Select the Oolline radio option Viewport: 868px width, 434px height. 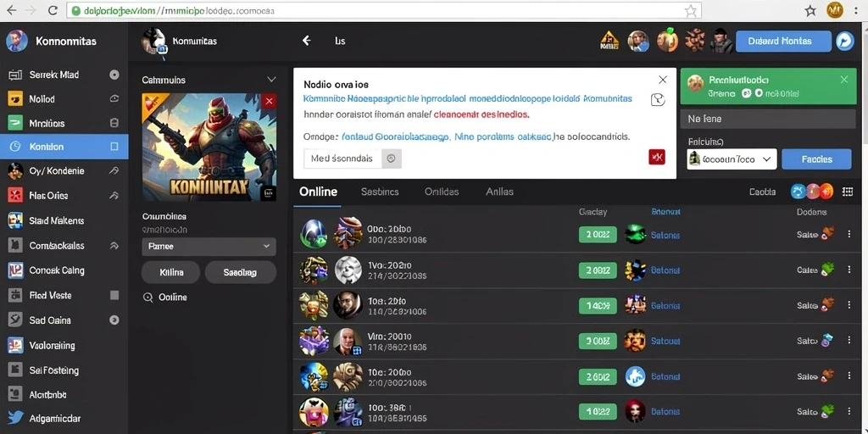point(147,298)
